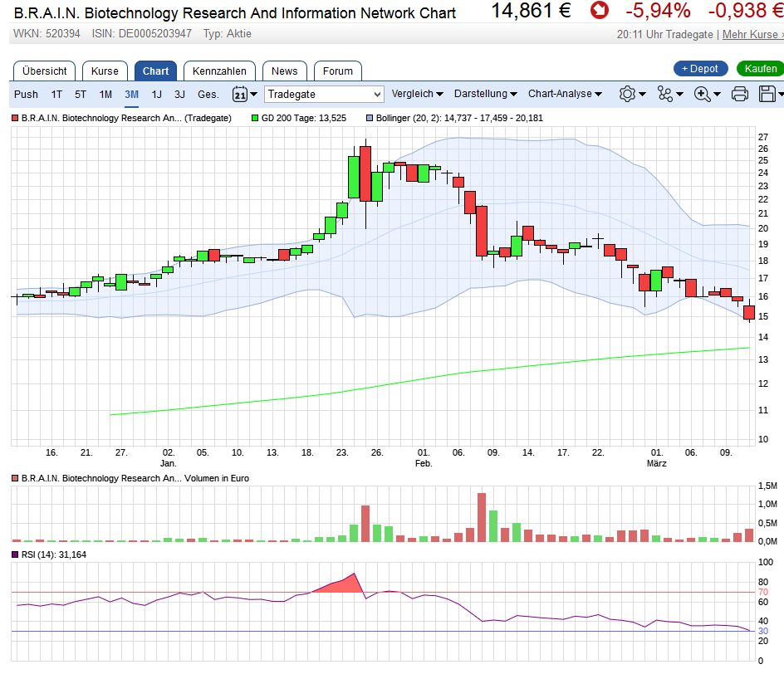Click the current price 14,861 €
Screen dimensions: 784x674
531,11
